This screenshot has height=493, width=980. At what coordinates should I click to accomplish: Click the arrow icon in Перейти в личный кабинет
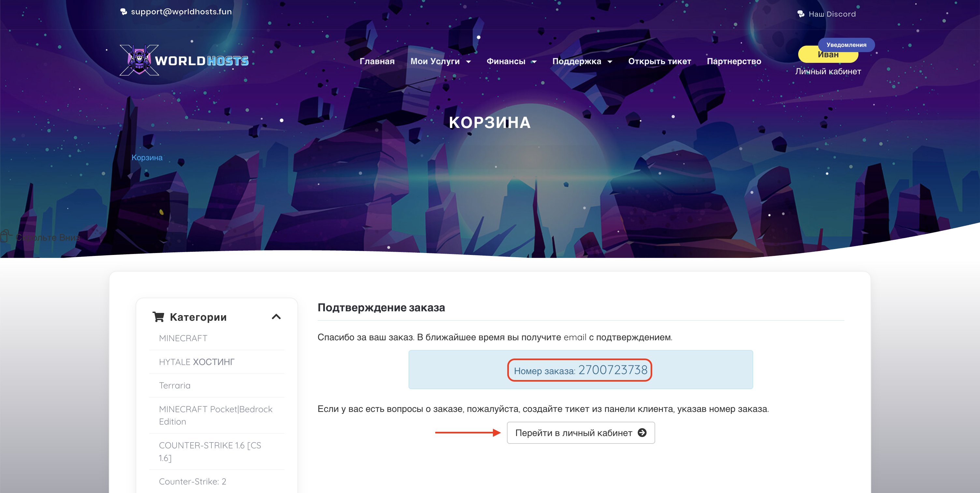pyautogui.click(x=642, y=432)
